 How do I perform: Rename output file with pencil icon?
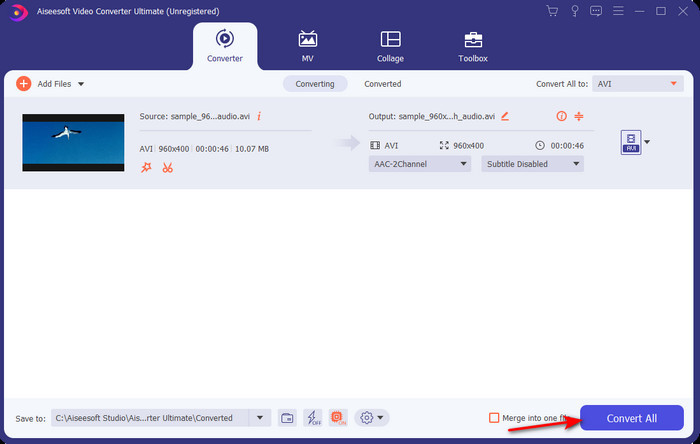pos(505,116)
